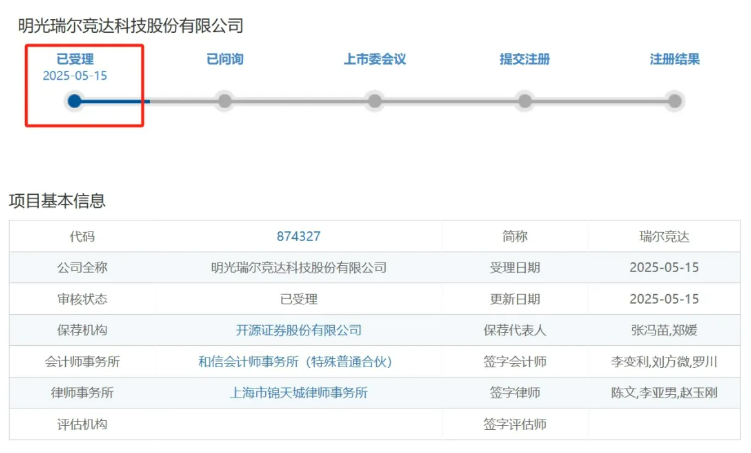Click the 2025-05-15 date under 已受理
Image resolution: width=751 pixels, height=453 pixels.
(75, 76)
